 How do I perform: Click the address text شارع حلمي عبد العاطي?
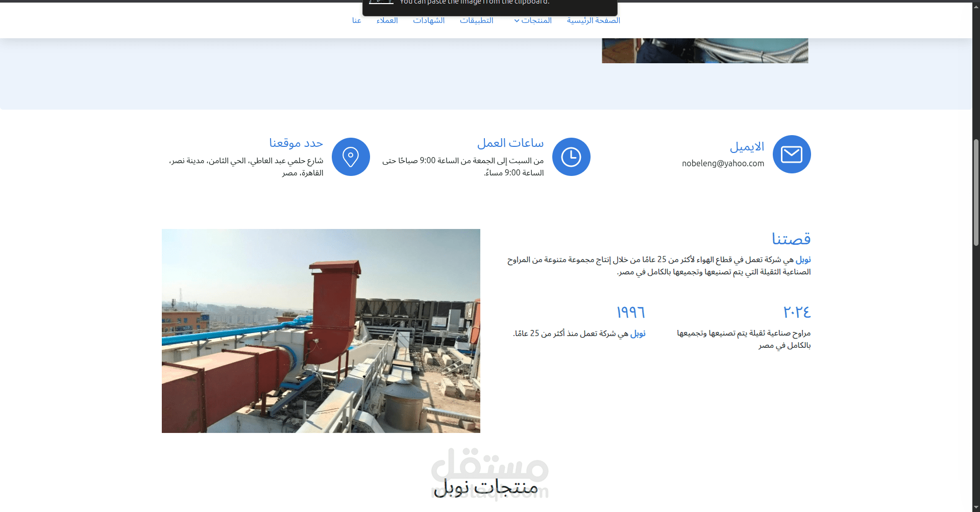[x=247, y=167]
